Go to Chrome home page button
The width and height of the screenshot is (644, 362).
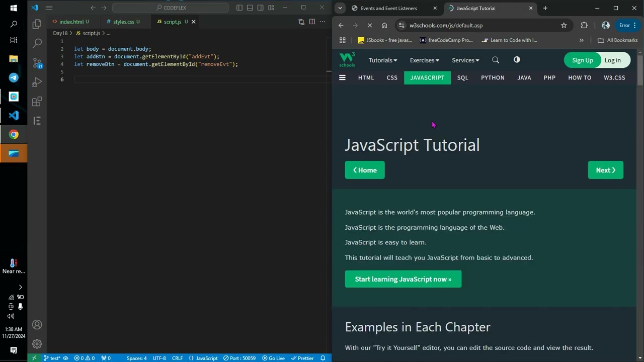384,25
